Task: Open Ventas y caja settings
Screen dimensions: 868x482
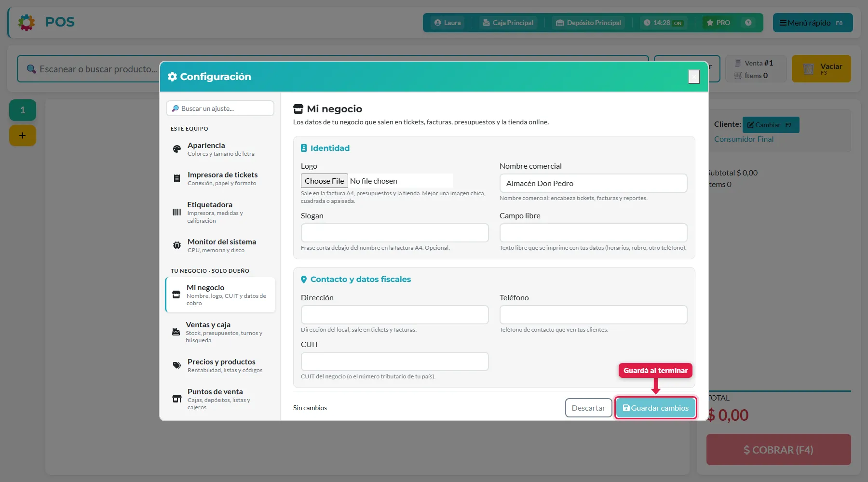Action: tap(220, 332)
